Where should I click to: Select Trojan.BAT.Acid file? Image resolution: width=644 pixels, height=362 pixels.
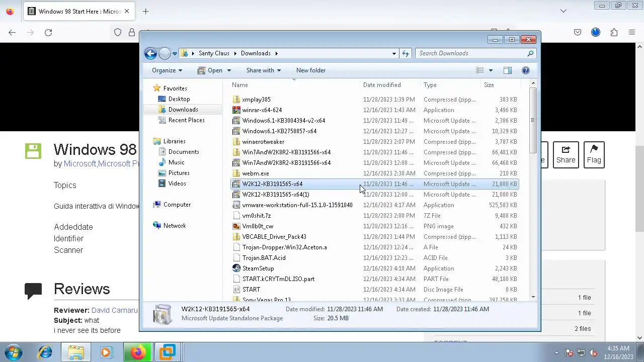264,258
